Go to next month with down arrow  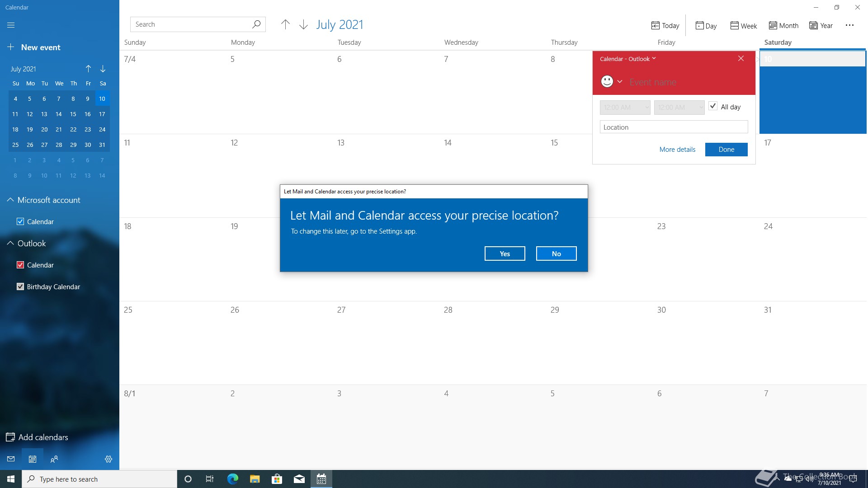click(303, 24)
